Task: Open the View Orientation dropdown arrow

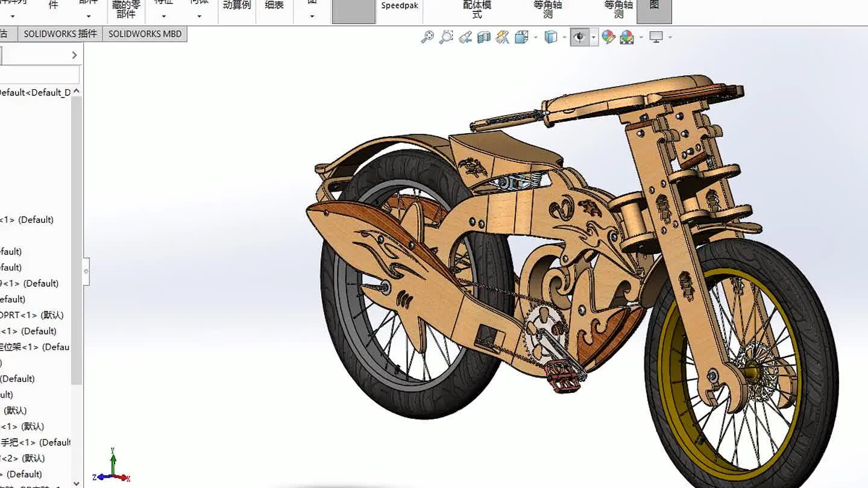Action: (535, 37)
